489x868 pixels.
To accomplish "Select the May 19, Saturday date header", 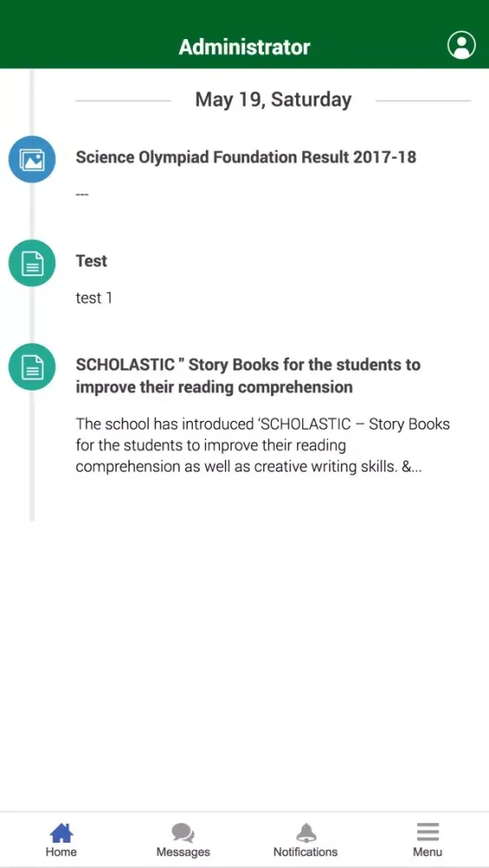I will [x=273, y=100].
